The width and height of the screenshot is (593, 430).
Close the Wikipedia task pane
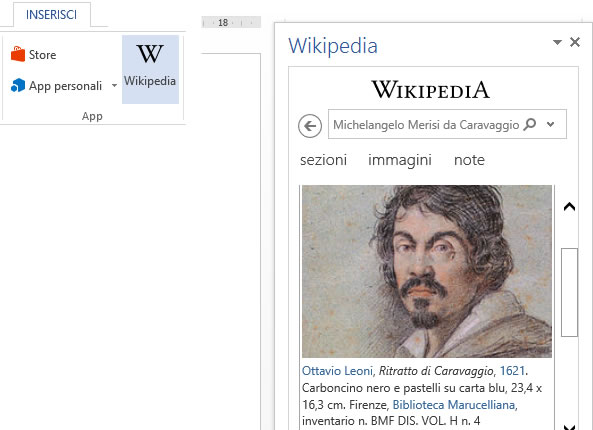[575, 42]
